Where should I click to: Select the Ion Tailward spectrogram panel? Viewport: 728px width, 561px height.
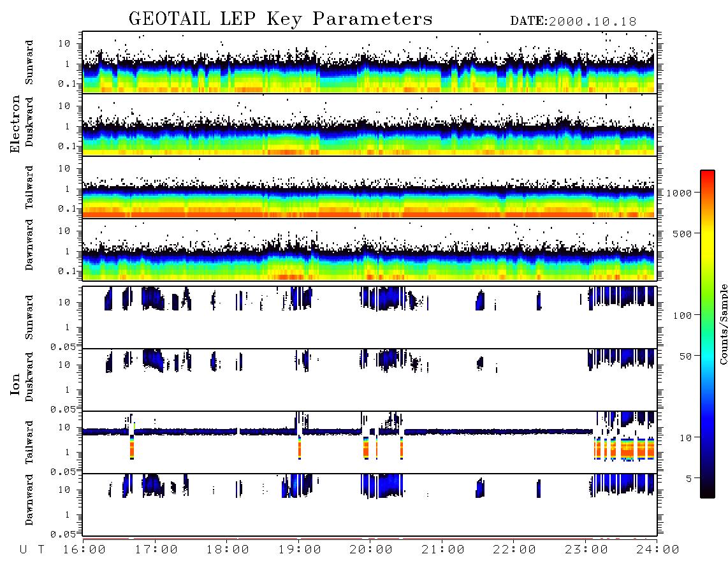(x=370, y=442)
